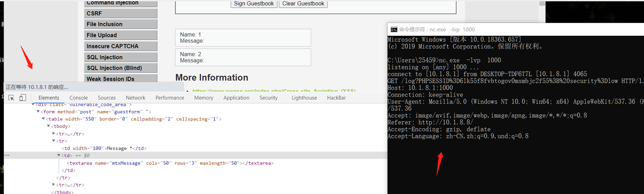Expand the first collapsed tr row
The height and width of the screenshot is (194, 644).
tap(54, 133)
